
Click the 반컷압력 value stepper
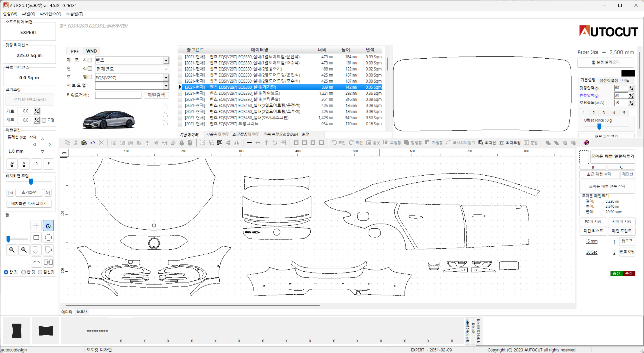(x=632, y=95)
